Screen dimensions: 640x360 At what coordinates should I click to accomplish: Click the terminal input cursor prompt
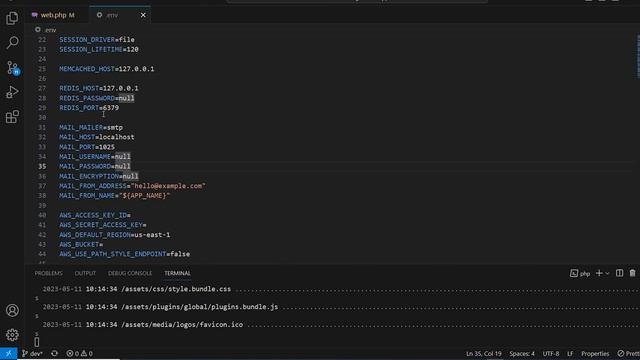[x=37, y=342]
